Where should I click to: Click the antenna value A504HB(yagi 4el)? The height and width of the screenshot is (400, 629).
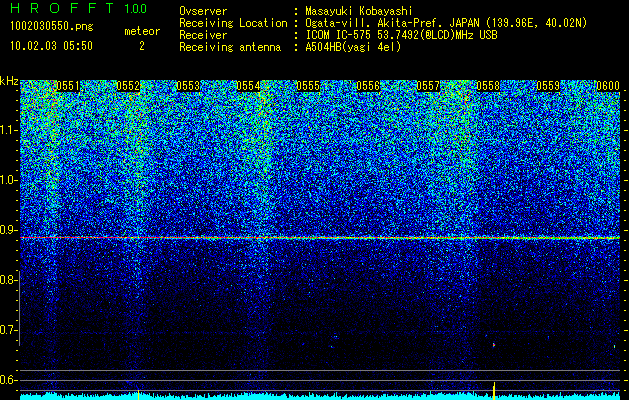(x=353, y=47)
